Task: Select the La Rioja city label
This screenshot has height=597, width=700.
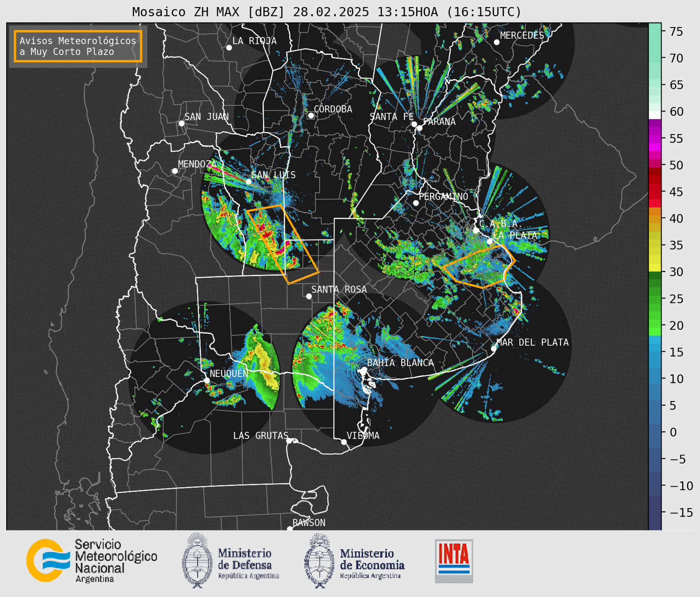Action: tap(254, 41)
